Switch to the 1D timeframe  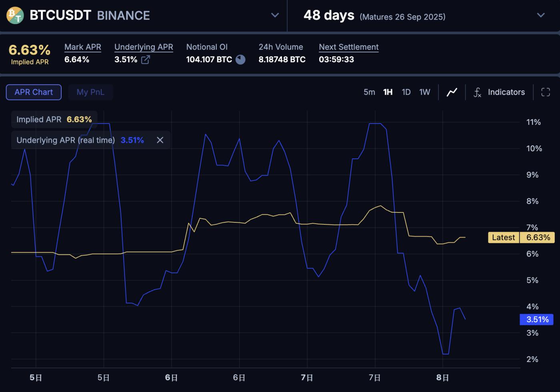tap(406, 92)
